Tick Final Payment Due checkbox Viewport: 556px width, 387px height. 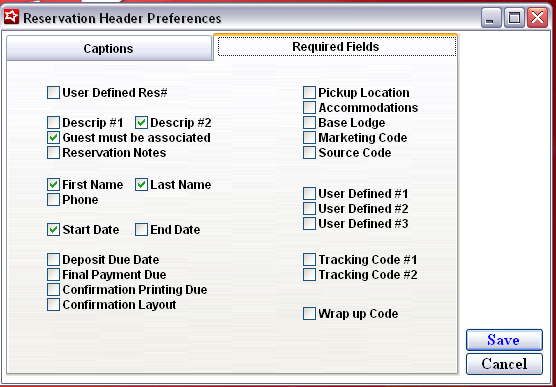53,275
